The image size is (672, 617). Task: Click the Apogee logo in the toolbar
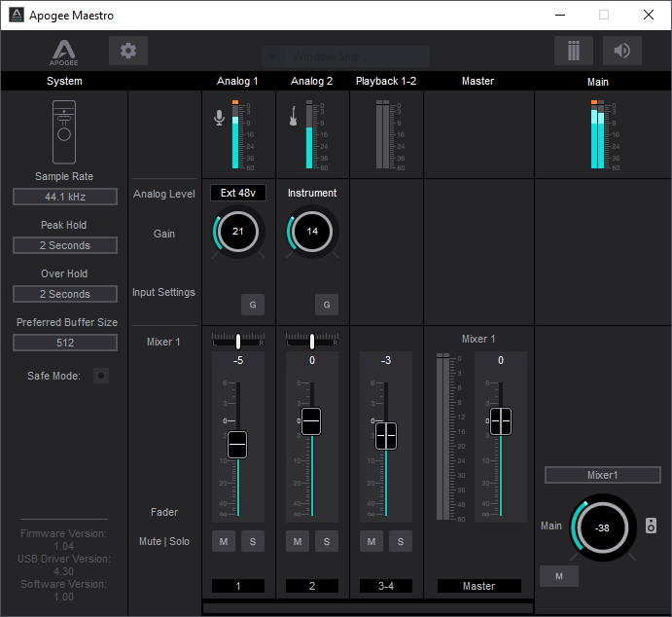click(65, 53)
